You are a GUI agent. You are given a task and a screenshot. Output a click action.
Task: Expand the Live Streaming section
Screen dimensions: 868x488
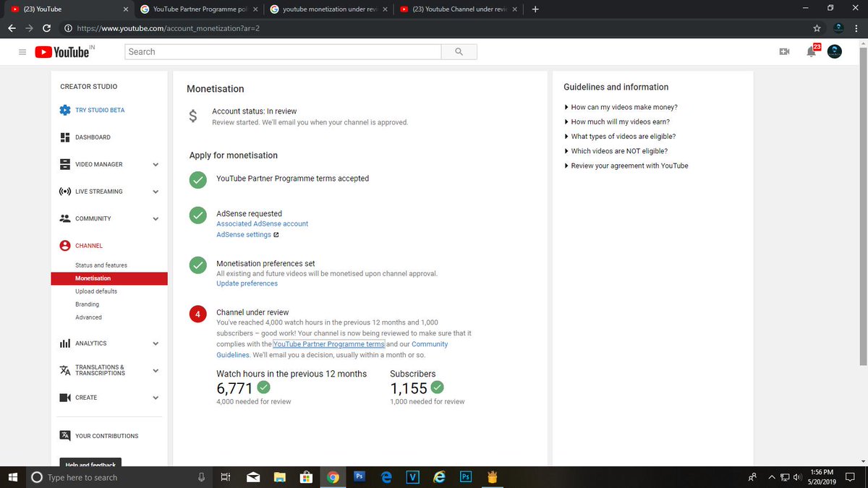pyautogui.click(x=156, y=192)
